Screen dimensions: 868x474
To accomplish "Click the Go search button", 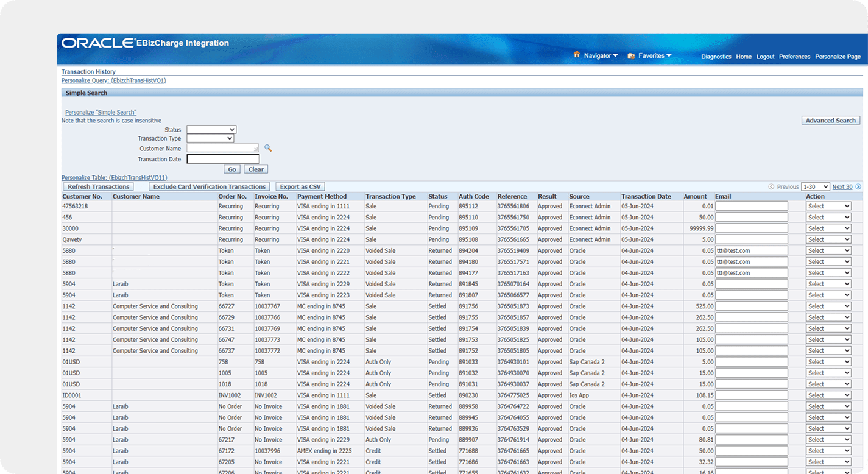I will (232, 169).
